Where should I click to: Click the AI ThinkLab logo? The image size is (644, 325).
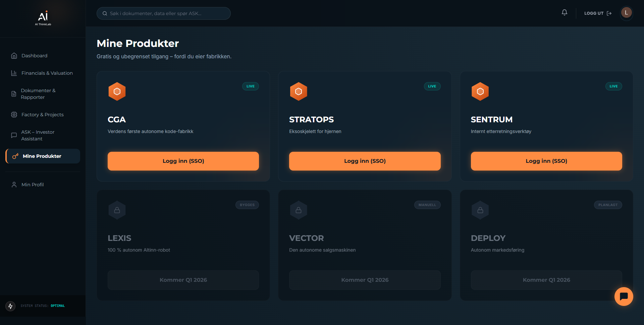click(43, 18)
